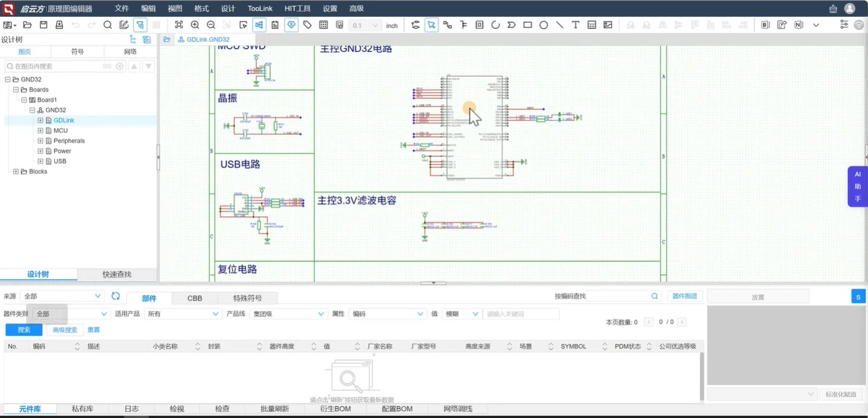Select the Ellipse drawing tool
The image size is (868, 418).
(543, 25)
